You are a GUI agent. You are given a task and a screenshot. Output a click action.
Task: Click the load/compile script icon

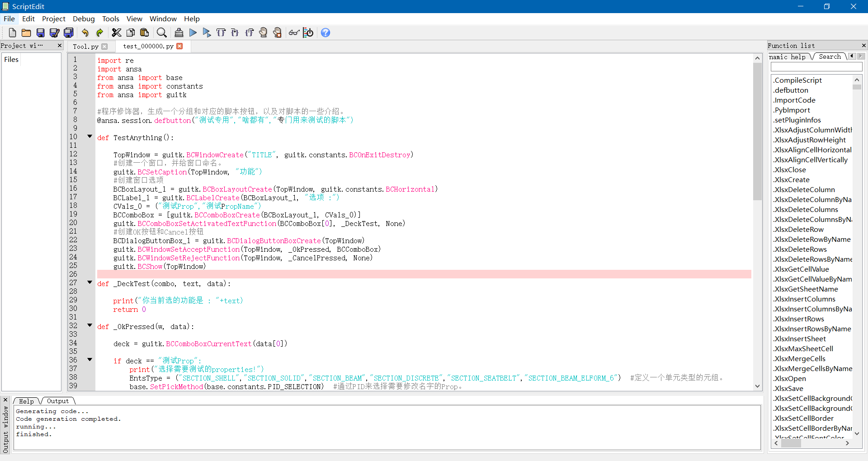tap(179, 33)
